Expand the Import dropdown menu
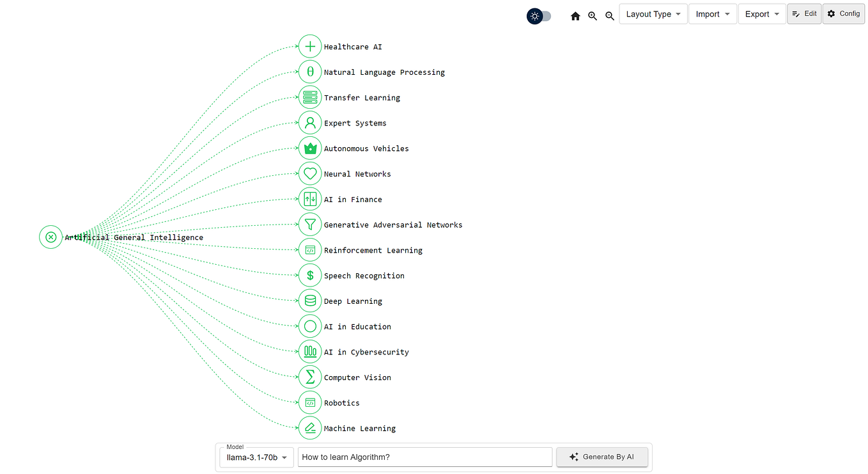 pyautogui.click(x=712, y=13)
